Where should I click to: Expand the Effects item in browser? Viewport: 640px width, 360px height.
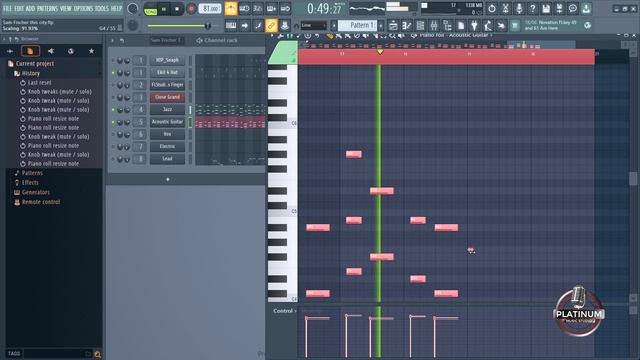(30, 182)
